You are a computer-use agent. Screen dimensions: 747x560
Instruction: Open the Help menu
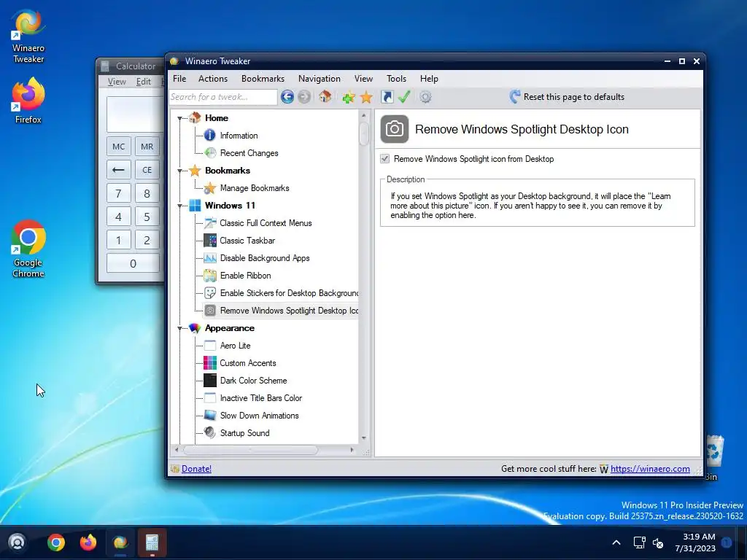pos(429,79)
